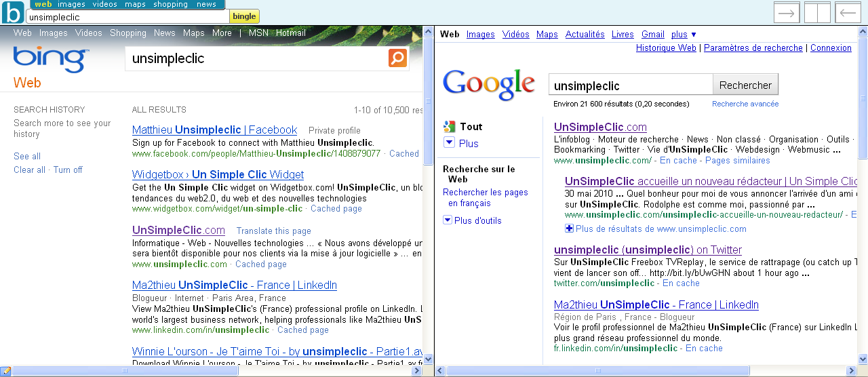Open Hotmail link in Bing header
The height and width of the screenshot is (377, 868).
[291, 33]
